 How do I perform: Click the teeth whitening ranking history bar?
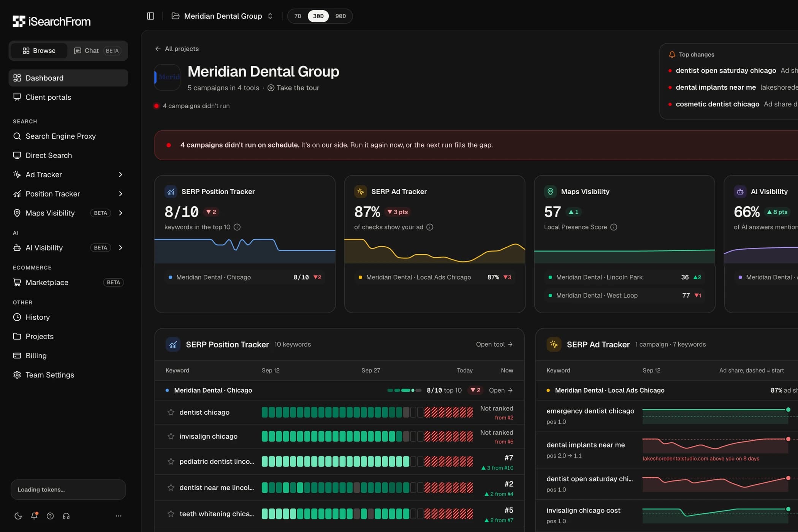pyautogui.click(x=367, y=514)
